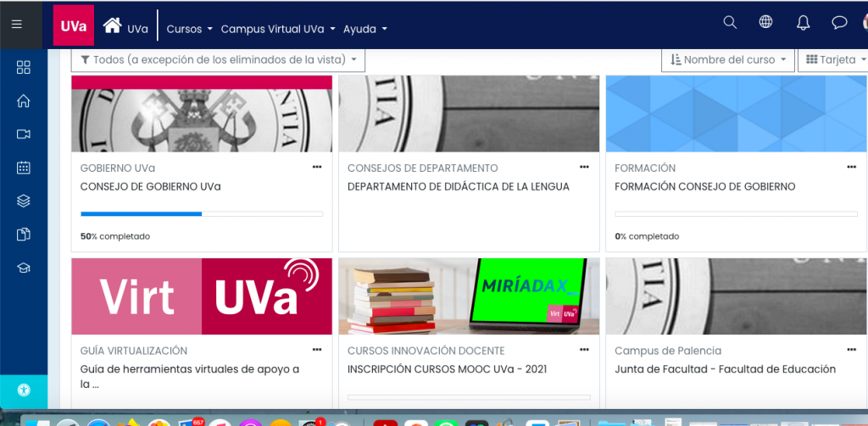Open options menu for Junta de Facultad card
The width and height of the screenshot is (868, 426).
(x=851, y=349)
